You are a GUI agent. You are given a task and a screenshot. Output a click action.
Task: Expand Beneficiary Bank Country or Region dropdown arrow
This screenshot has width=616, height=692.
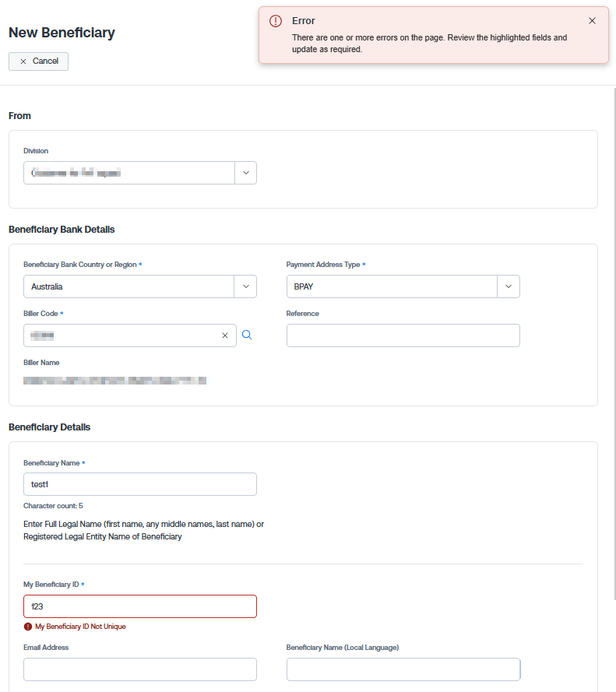(x=246, y=286)
